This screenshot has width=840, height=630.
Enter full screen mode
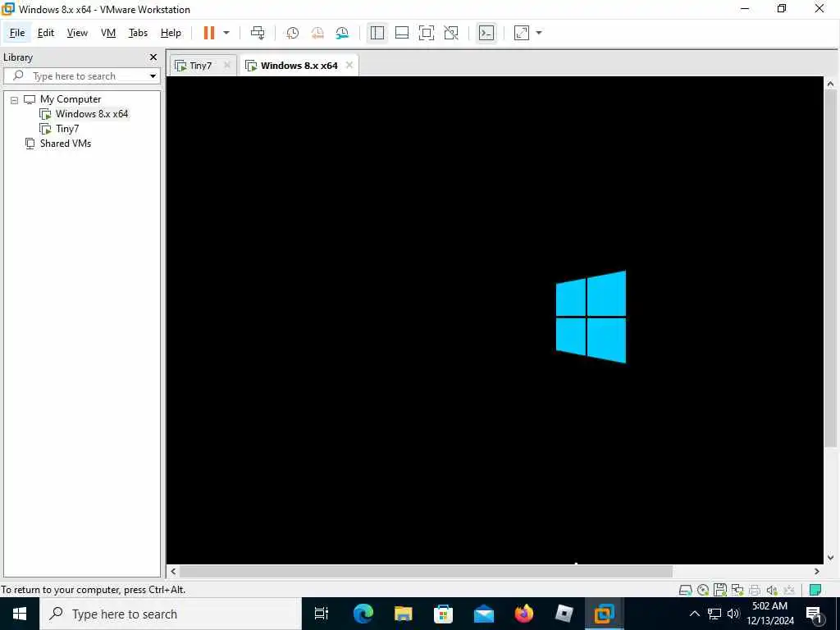coord(427,33)
